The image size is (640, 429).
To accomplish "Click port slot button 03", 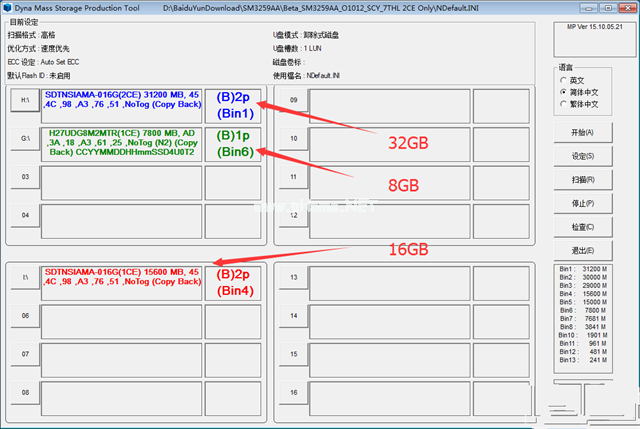I will click(x=24, y=177).
